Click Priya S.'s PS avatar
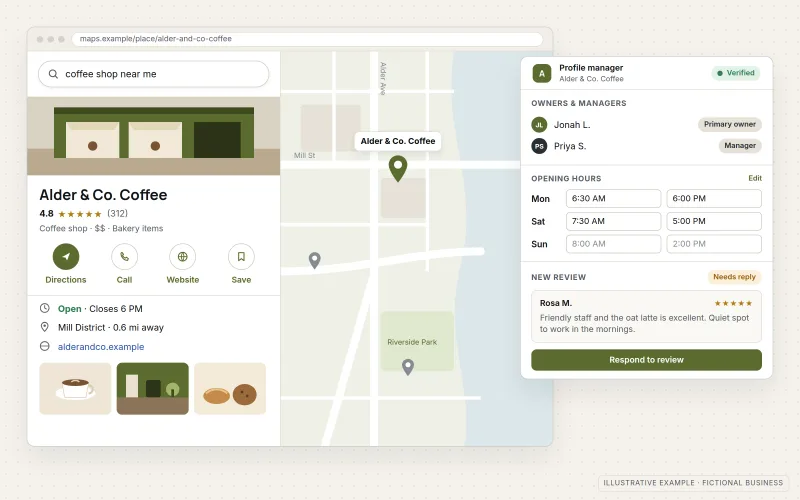800x500 pixels. click(539, 146)
